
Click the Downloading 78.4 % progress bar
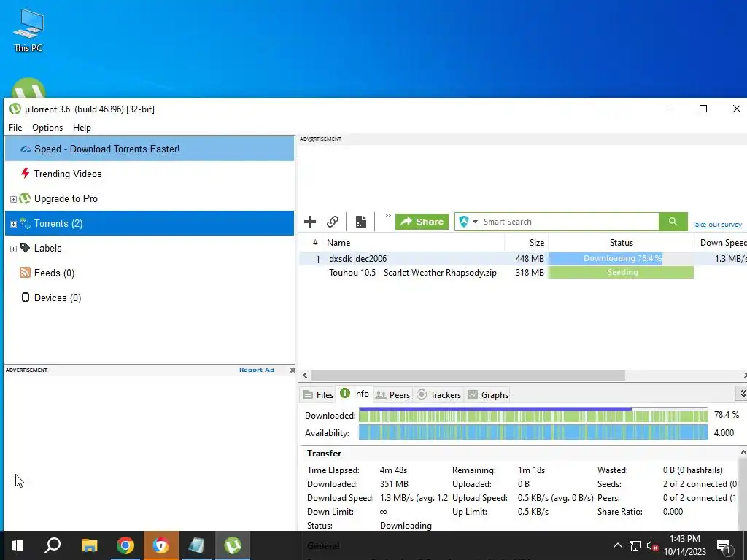[x=622, y=259]
